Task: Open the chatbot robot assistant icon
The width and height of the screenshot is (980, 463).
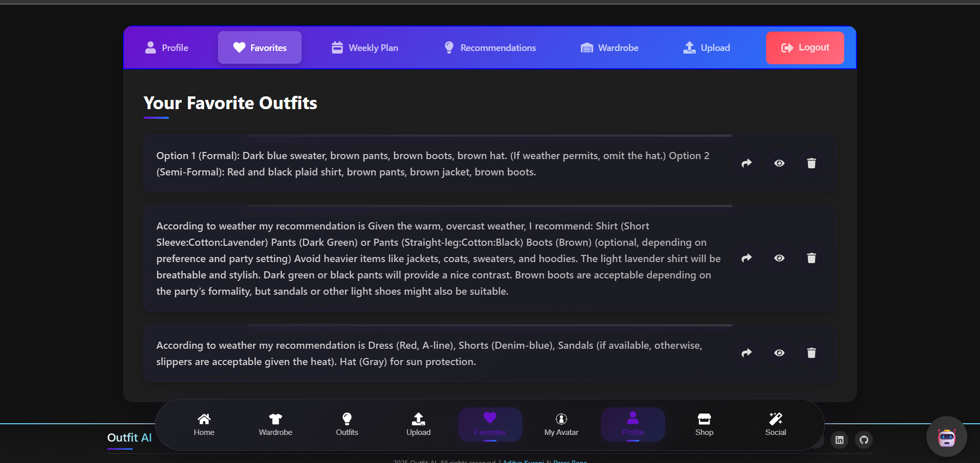Action: click(946, 436)
